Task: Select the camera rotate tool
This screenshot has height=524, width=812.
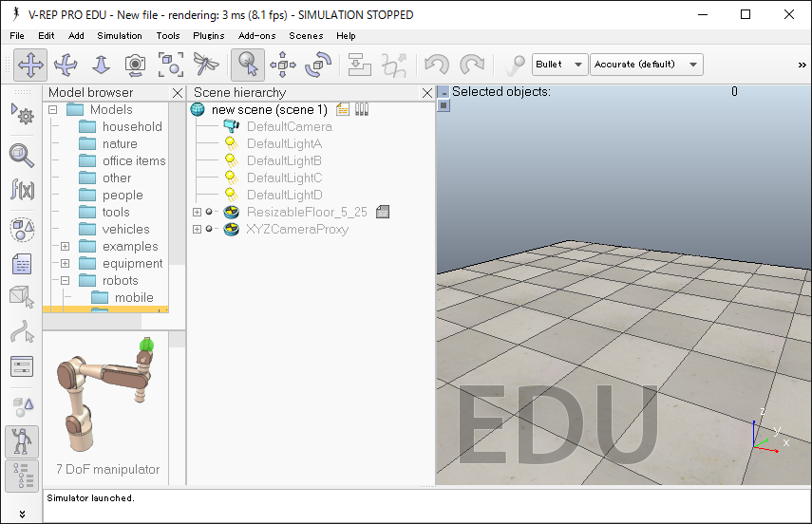Action: pyautogui.click(x=66, y=65)
